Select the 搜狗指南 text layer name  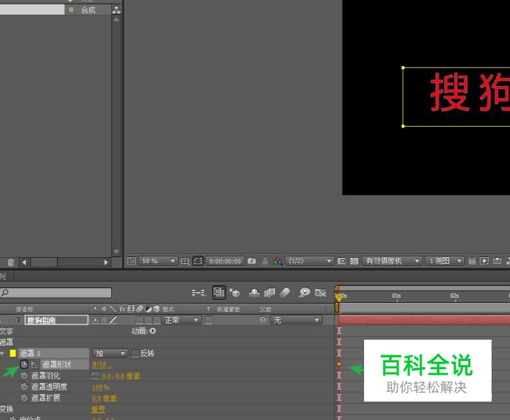57,321
